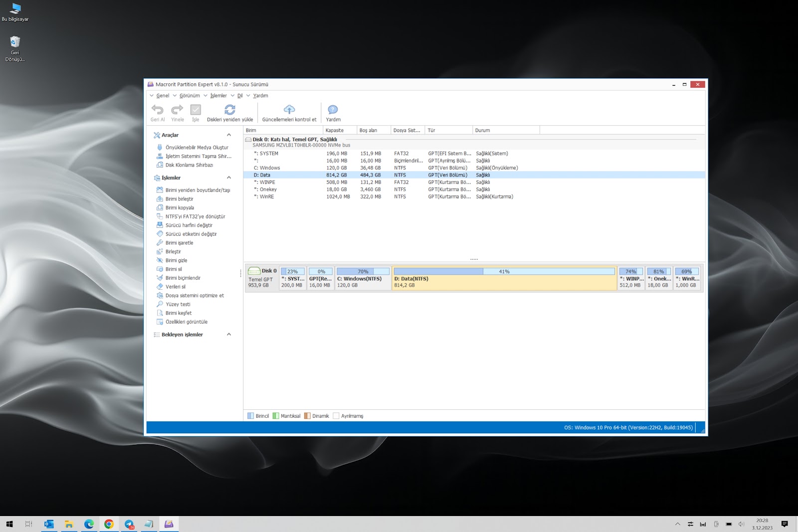Select Birimi sil operation
Screen dimensions: 798x532
coord(174,269)
